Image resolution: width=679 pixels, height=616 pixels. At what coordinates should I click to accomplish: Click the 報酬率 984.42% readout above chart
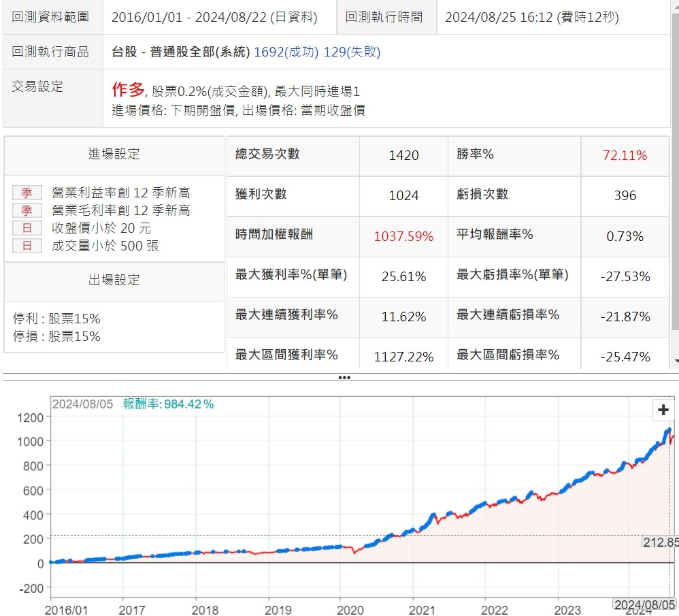click(x=168, y=404)
